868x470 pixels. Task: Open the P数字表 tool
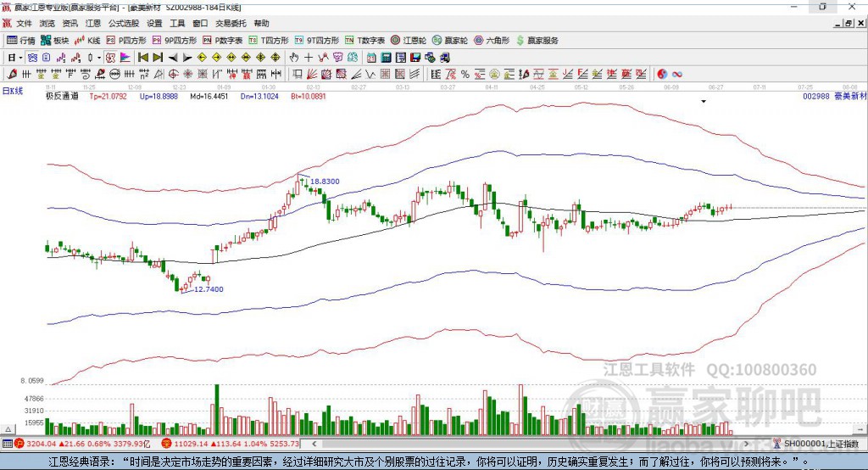223,41
